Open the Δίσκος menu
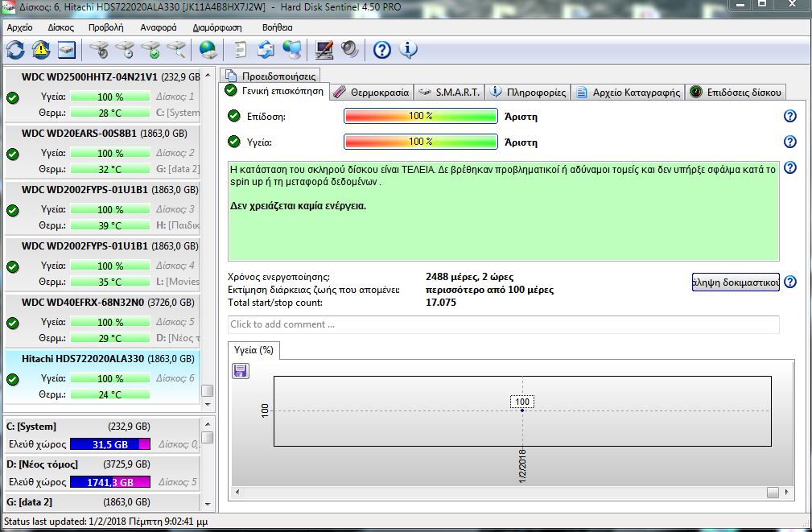Image resolution: width=812 pixels, height=532 pixels. pyautogui.click(x=60, y=27)
